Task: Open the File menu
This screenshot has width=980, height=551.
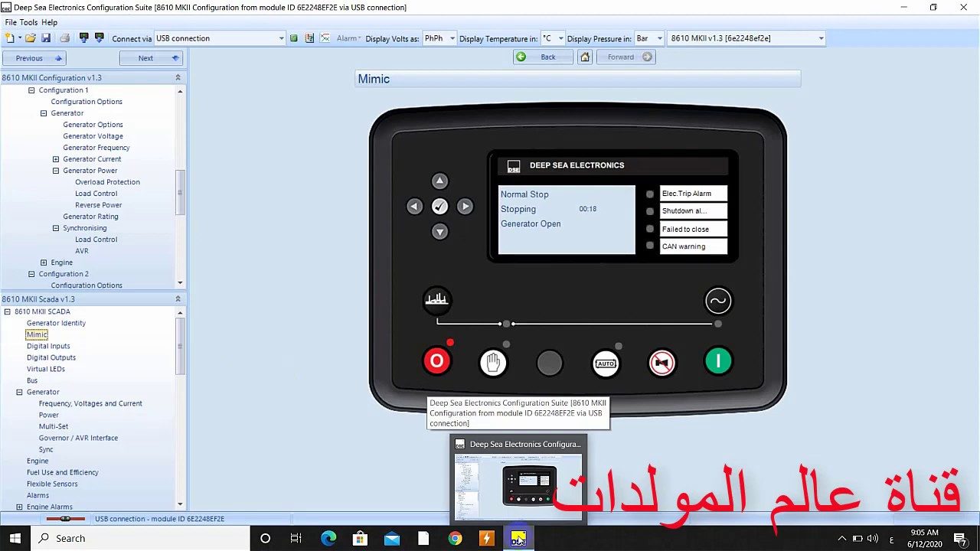Action: click(x=11, y=22)
